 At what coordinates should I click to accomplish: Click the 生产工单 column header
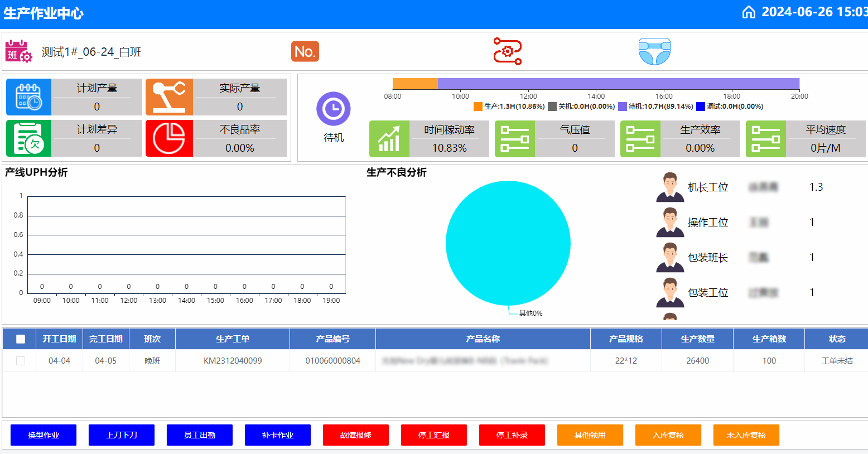[233, 339]
